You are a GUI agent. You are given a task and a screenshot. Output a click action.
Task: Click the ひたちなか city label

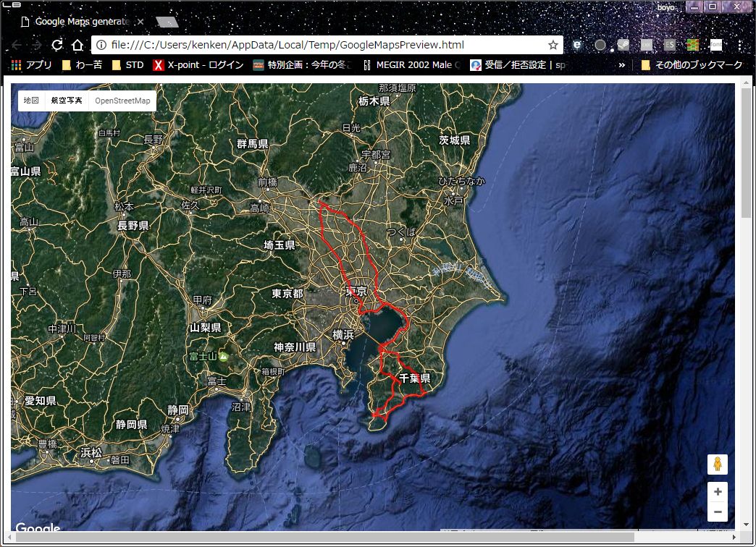(461, 181)
